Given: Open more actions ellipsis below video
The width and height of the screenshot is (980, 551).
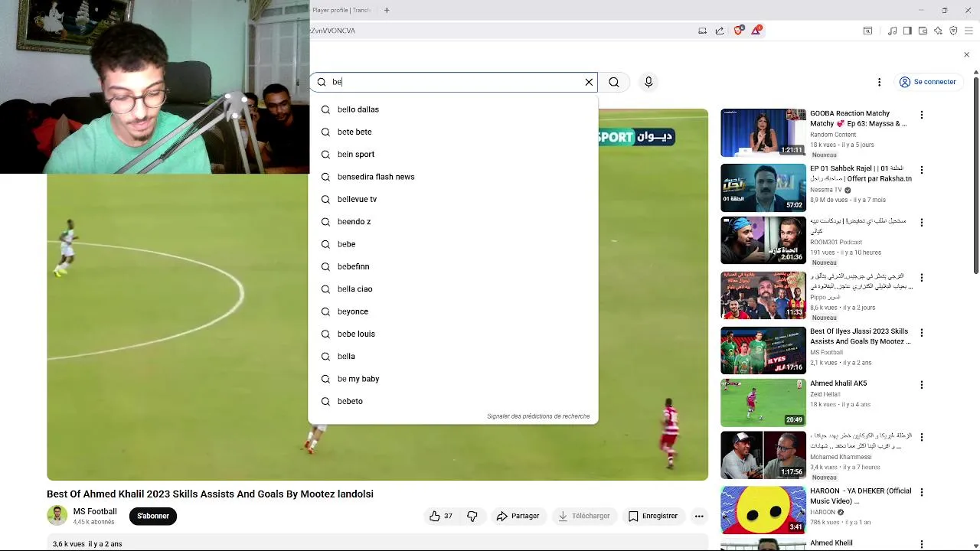Looking at the screenshot, I should pos(699,516).
